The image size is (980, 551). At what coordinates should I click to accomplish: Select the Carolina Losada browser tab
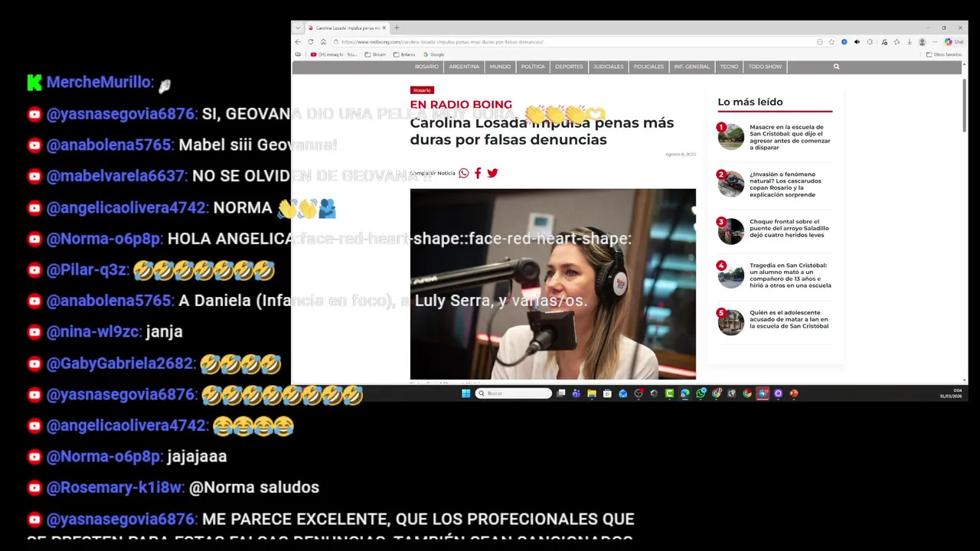[348, 28]
